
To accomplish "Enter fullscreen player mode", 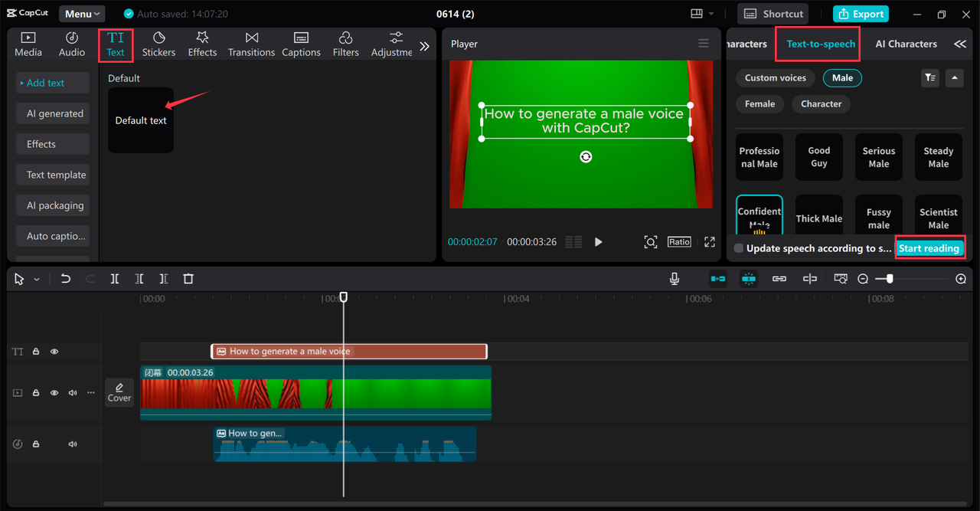I will pos(710,242).
